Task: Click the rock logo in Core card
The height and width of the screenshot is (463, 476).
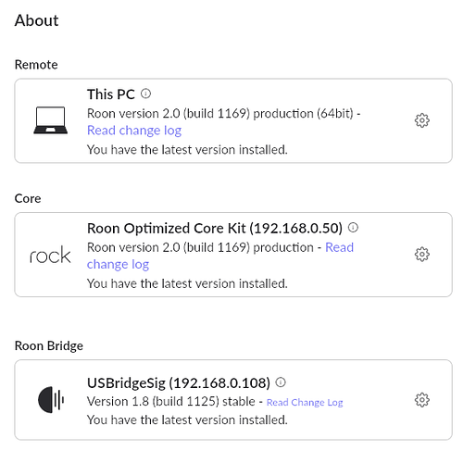Action: (x=50, y=255)
